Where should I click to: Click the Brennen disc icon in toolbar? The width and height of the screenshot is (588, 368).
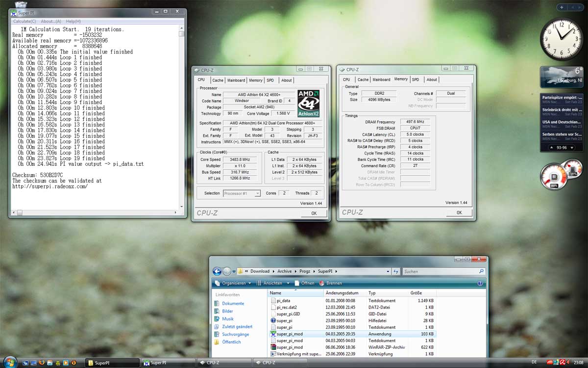(322, 283)
